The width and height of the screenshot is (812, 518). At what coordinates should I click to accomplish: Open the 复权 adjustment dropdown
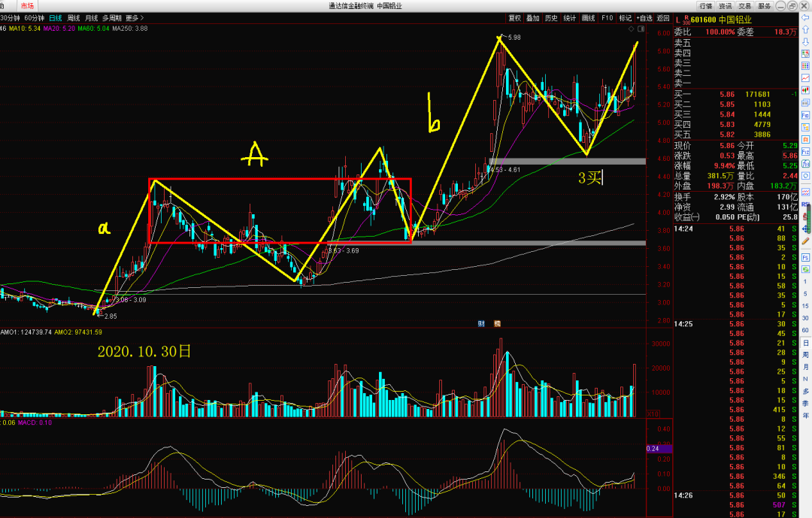coord(515,18)
